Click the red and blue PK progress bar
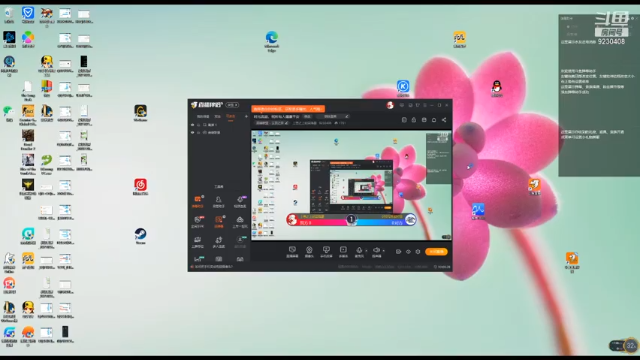 coord(351,220)
